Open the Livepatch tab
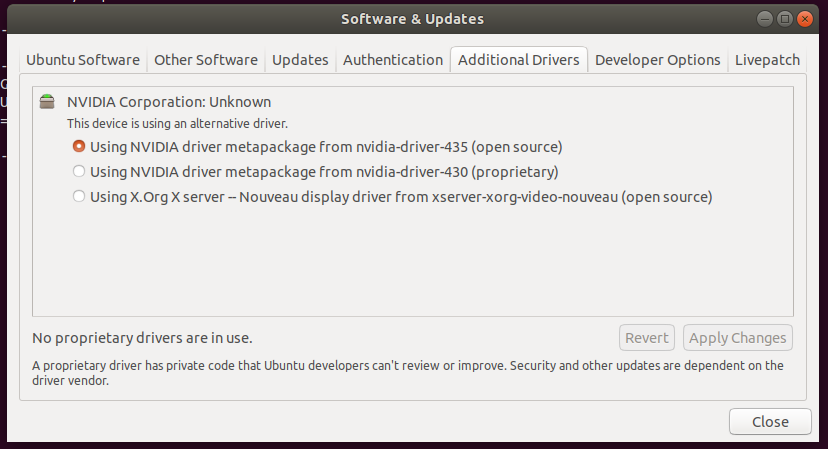Screen dimensions: 828x449 click(x=767, y=60)
